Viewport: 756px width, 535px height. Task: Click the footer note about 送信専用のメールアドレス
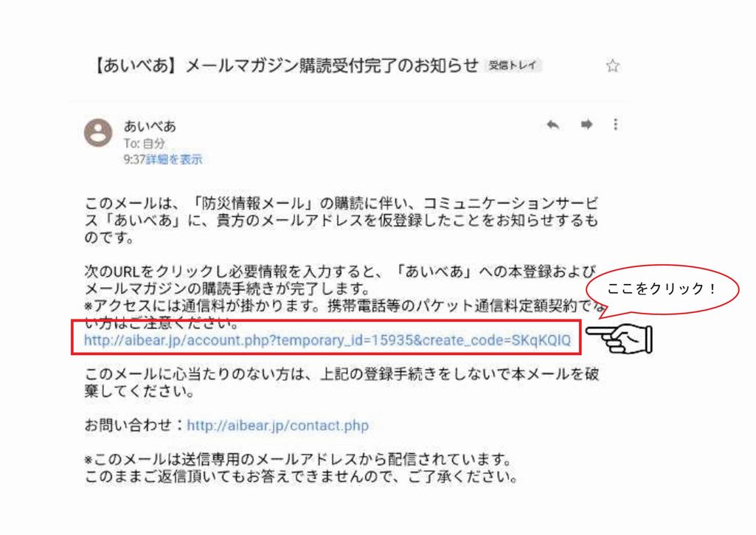point(302,468)
